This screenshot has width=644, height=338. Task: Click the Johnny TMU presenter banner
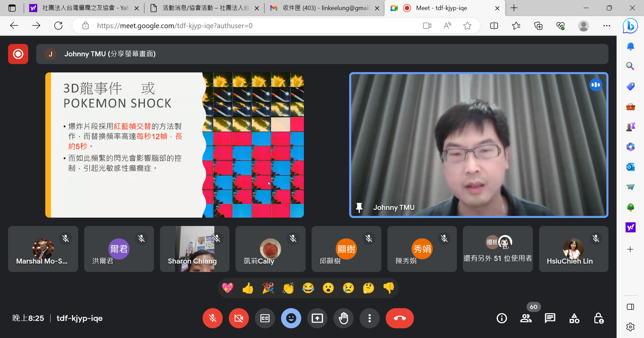point(322,54)
